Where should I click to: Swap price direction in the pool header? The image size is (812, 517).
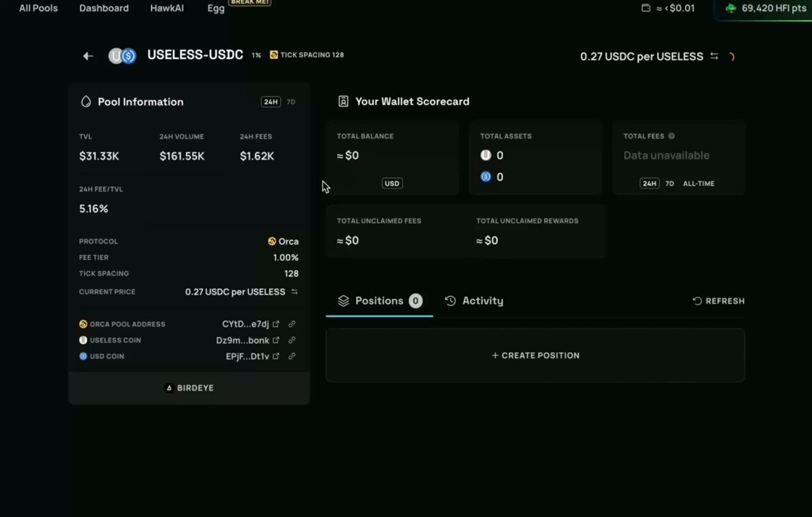point(714,56)
